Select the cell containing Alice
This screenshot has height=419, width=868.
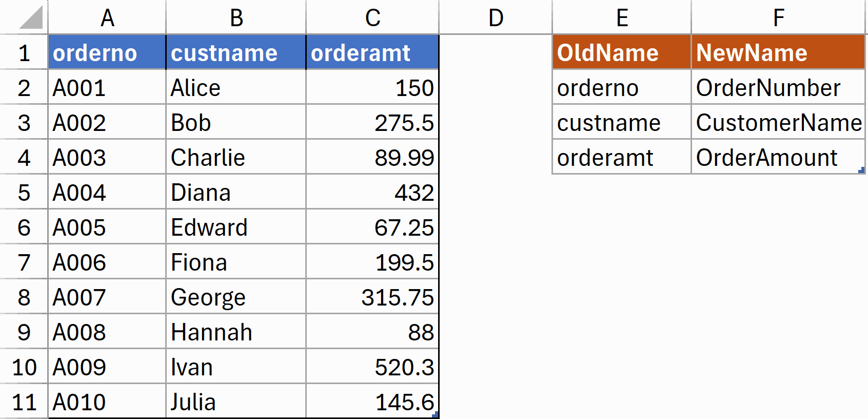[x=236, y=87]
